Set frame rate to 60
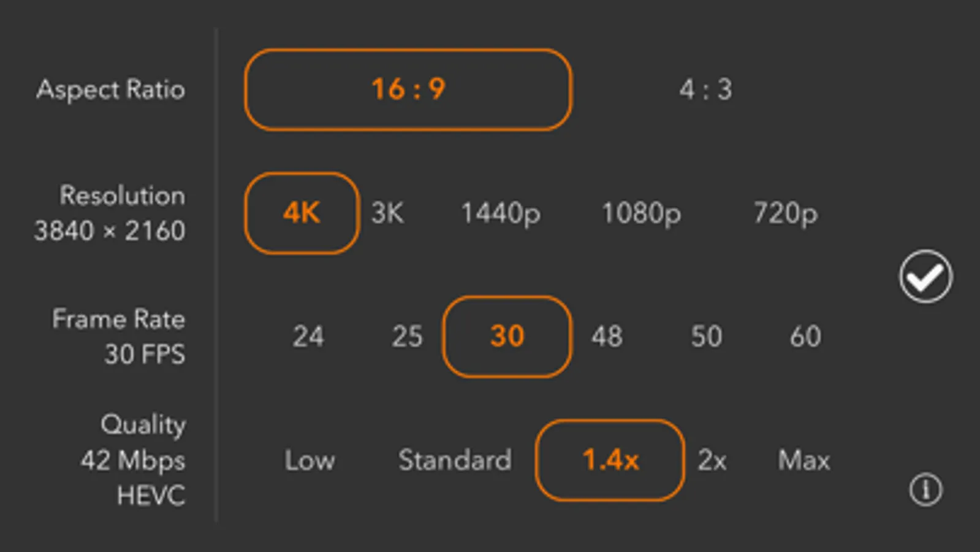980x552 pixels. 805,336
